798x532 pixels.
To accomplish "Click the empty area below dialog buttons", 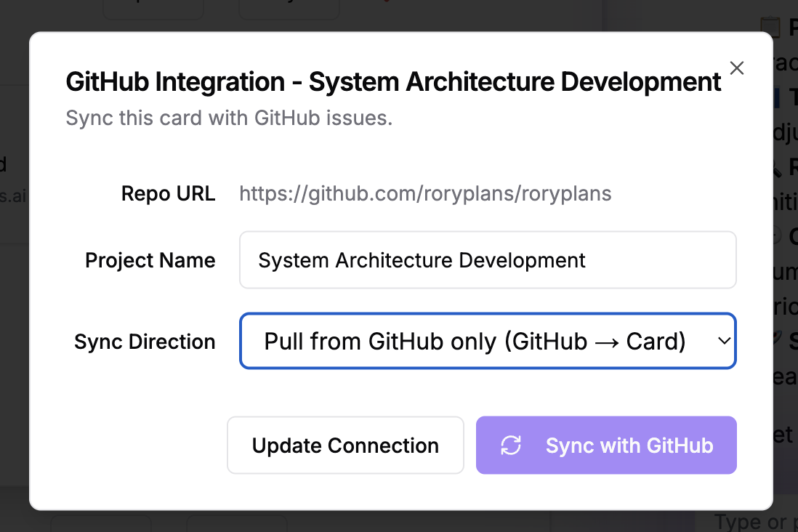I will 400,491.
